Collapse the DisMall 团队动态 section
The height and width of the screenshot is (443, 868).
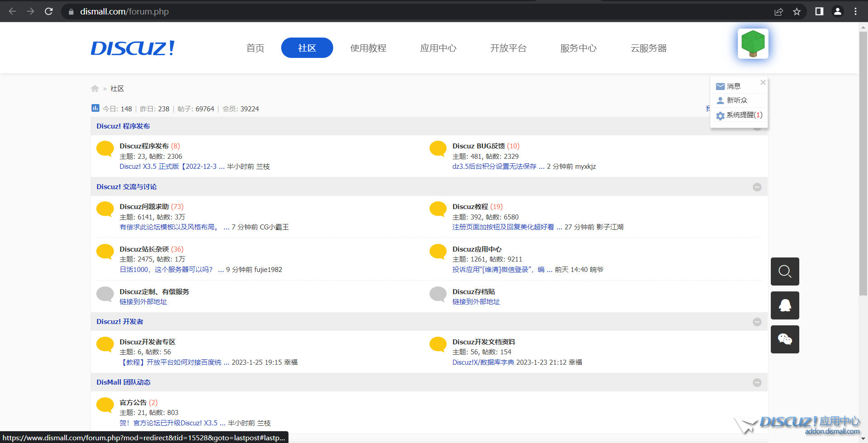point(757,382)
